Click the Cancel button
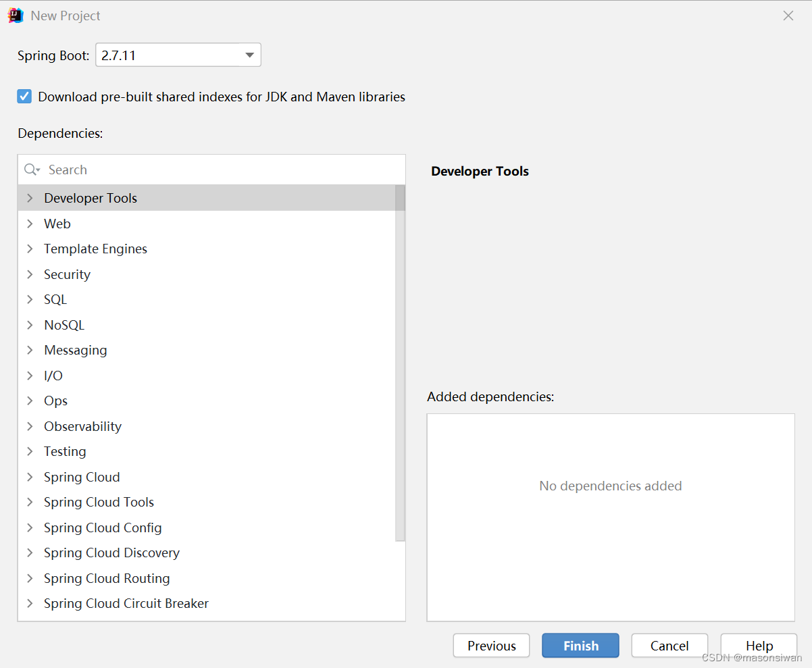The image size is (812, 668). pyautogui.click(x=669, y=646)
